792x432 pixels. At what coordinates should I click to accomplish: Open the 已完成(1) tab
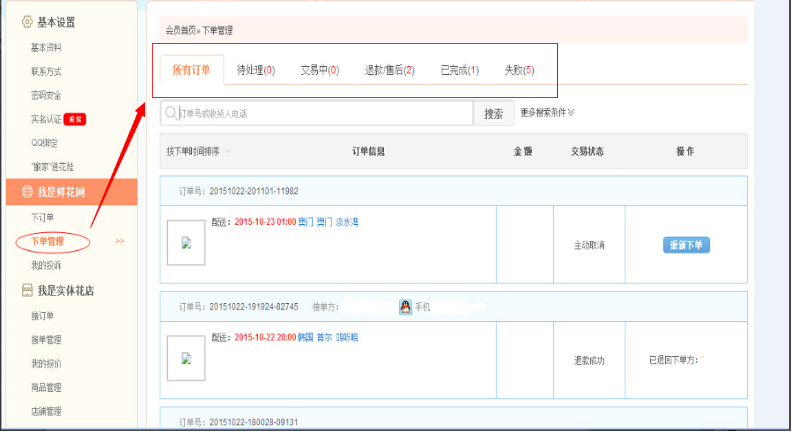pos(460,70)
